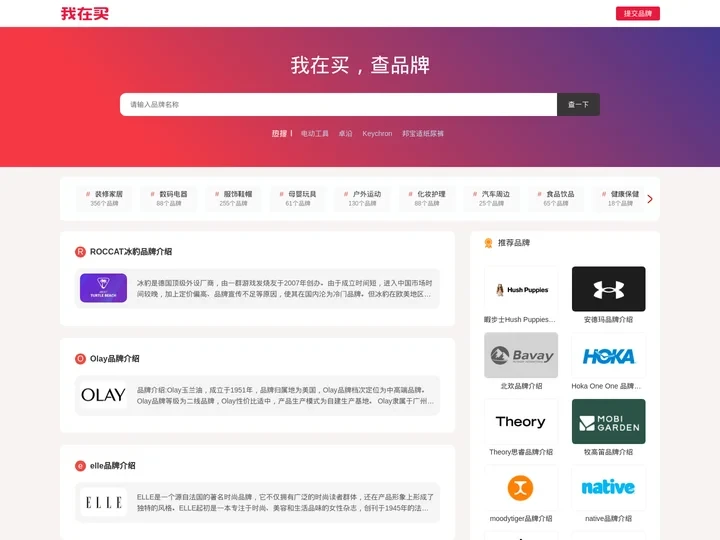The height and width of the screenshot is (540, 720).
Task: Open Olay品牌介绍 heading
Action: click(x=114, y=359)
